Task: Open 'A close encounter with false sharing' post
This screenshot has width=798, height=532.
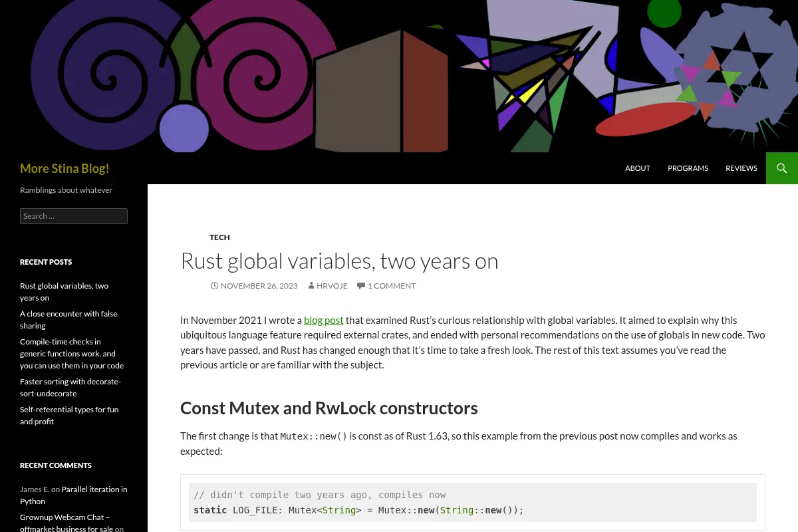Action: tap(68, 320)
